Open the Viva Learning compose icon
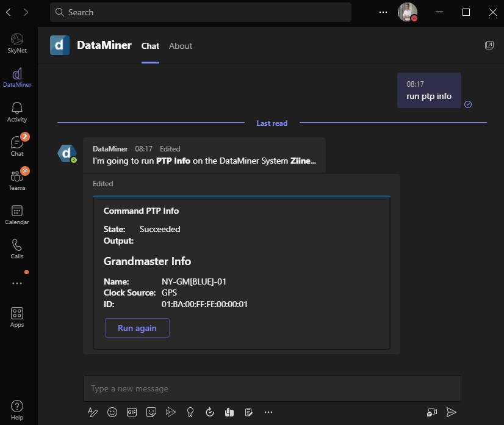Viewport: 504px width, 425px height. tap(229, 412)
